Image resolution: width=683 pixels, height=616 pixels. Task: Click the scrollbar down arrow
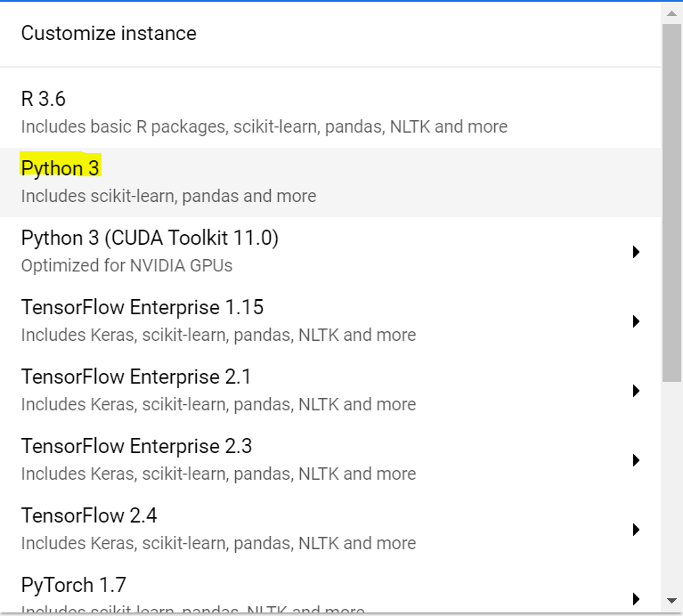coord(671,602)
